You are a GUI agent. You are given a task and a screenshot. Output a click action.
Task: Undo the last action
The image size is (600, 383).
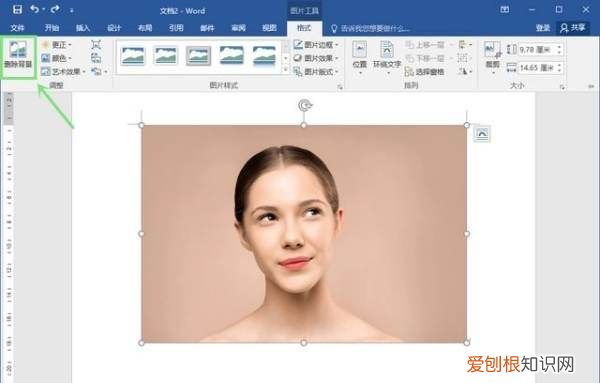click(34, 9)
